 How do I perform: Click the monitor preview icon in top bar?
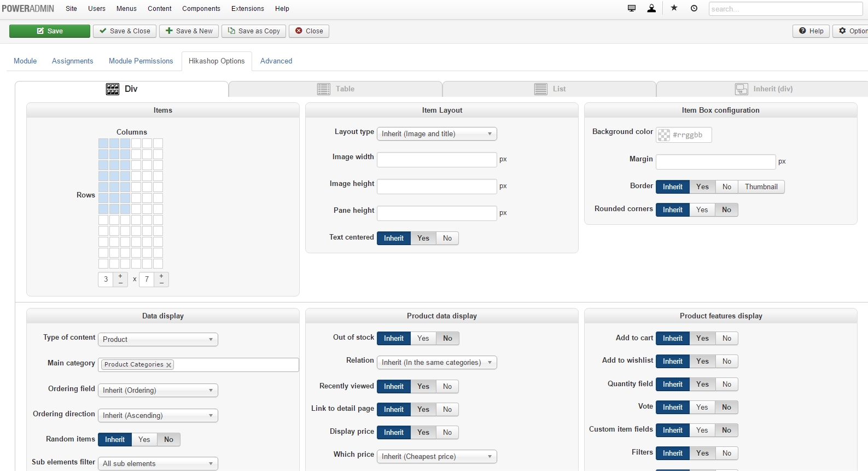(632, 8)
